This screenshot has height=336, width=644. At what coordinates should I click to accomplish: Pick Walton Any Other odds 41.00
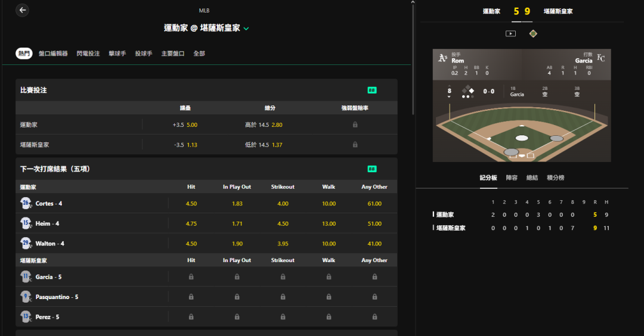point(374,244)
